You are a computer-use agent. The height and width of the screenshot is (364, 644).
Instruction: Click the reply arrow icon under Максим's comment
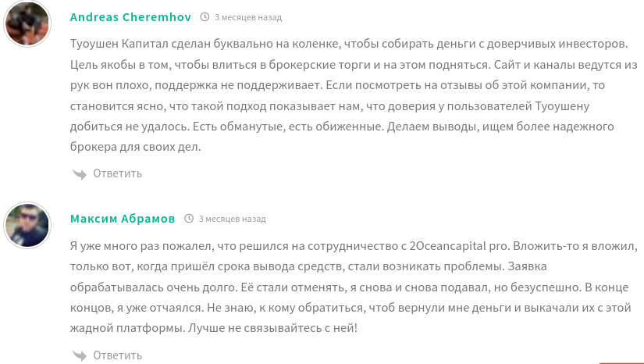[x=79, y=355]
